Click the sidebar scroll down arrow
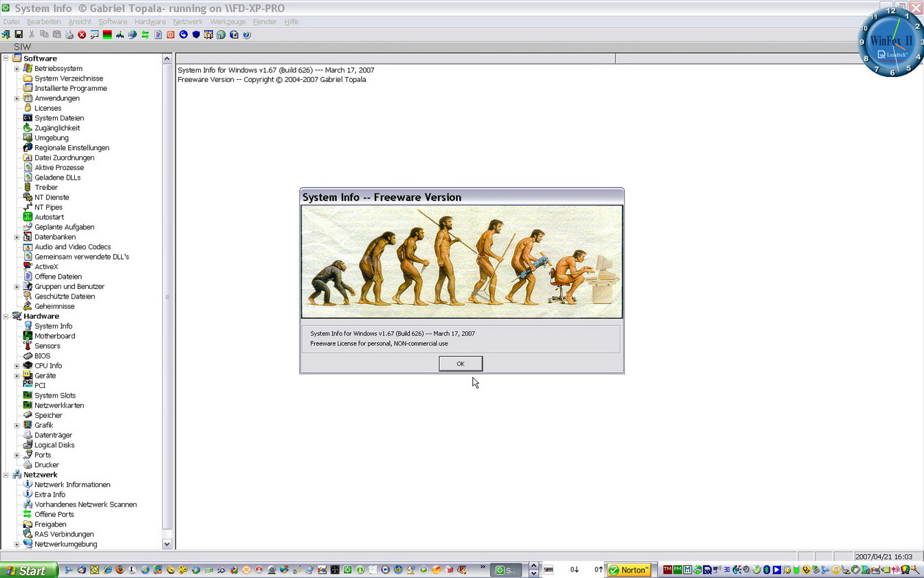 pos(166,544)
